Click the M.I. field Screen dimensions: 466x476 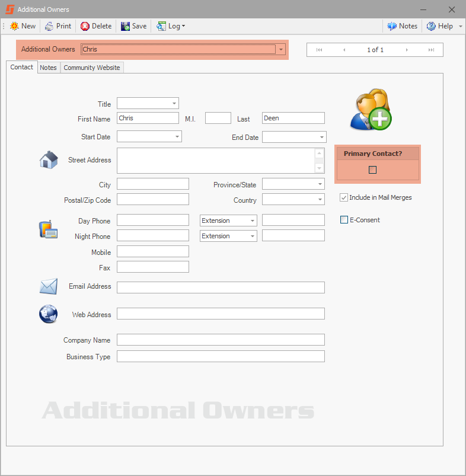click(x=218, y=118)
